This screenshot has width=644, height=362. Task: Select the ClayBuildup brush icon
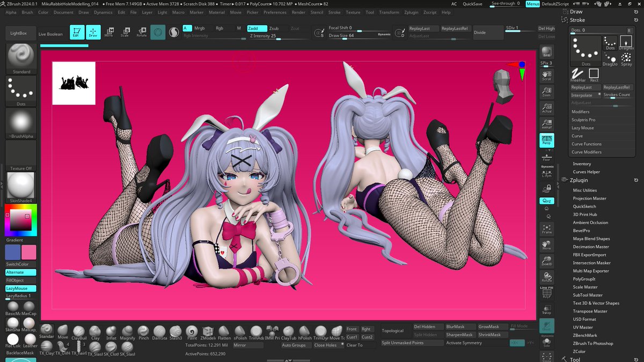[x=79, y=333]
